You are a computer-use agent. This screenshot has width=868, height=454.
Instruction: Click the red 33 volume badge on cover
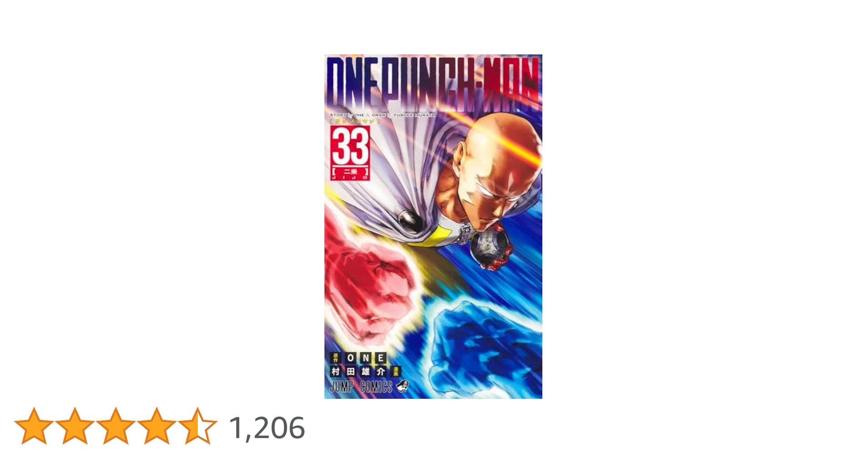tap(350, 153)
